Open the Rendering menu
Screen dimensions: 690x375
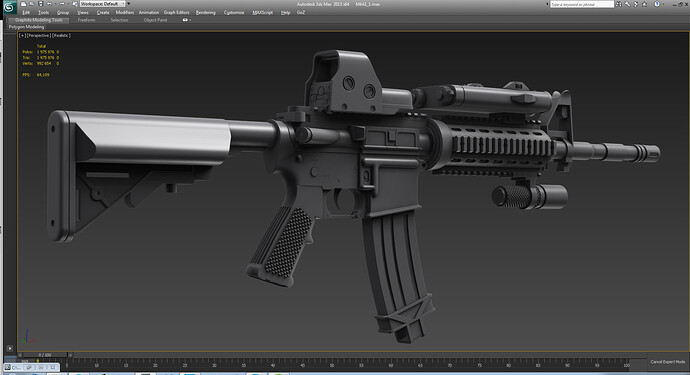[206, 13]
